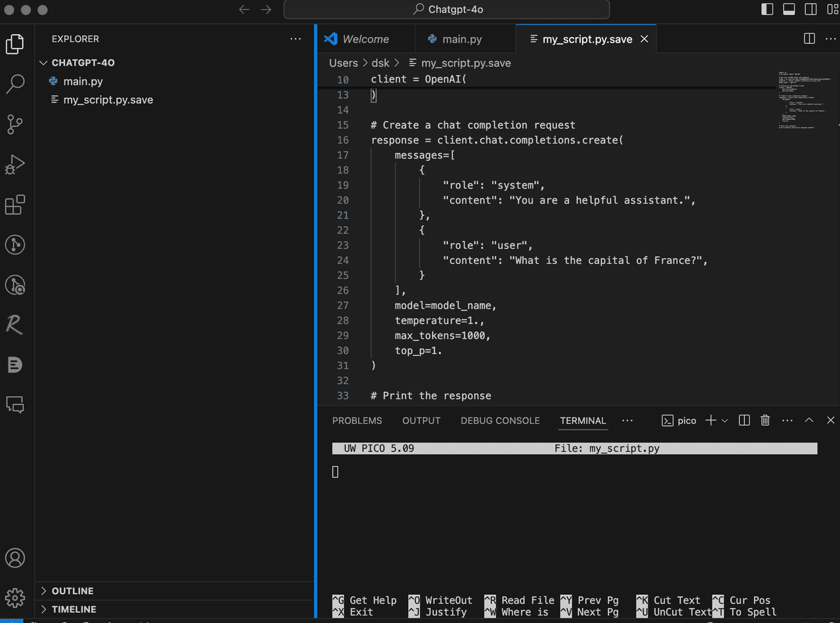Open the Search view in activity bar

(14, 84)
